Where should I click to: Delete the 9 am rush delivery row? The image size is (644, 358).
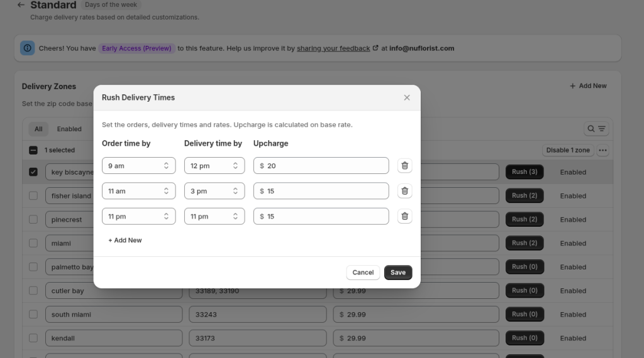coord(404,166)
